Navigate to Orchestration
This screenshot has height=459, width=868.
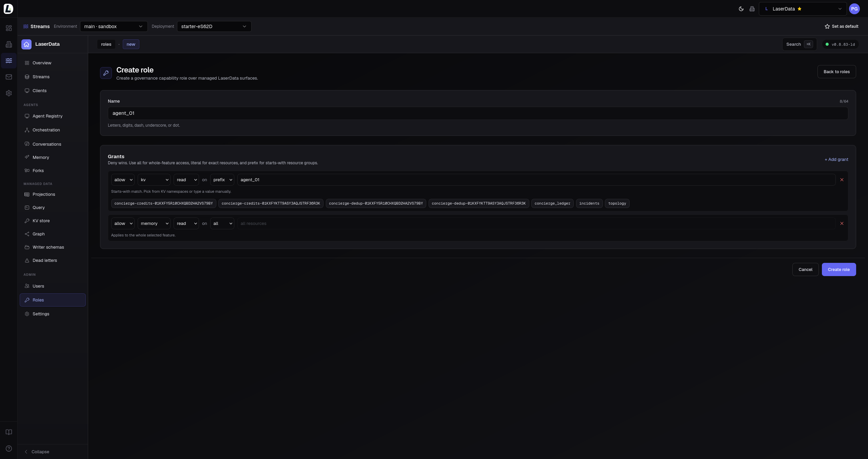[x=53, y=130]
